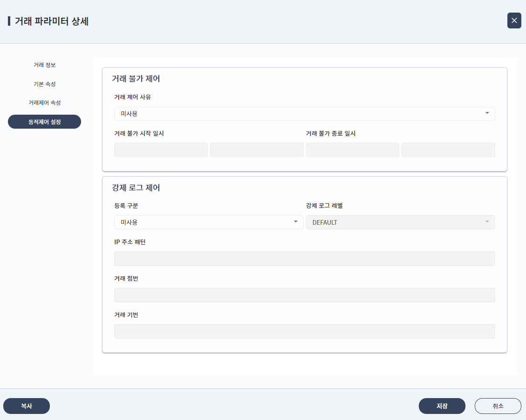The width and height of the screenshot is (526, 420).
Task: Click the 거래 불가 제어 section heading
Action: pos(135,79)
